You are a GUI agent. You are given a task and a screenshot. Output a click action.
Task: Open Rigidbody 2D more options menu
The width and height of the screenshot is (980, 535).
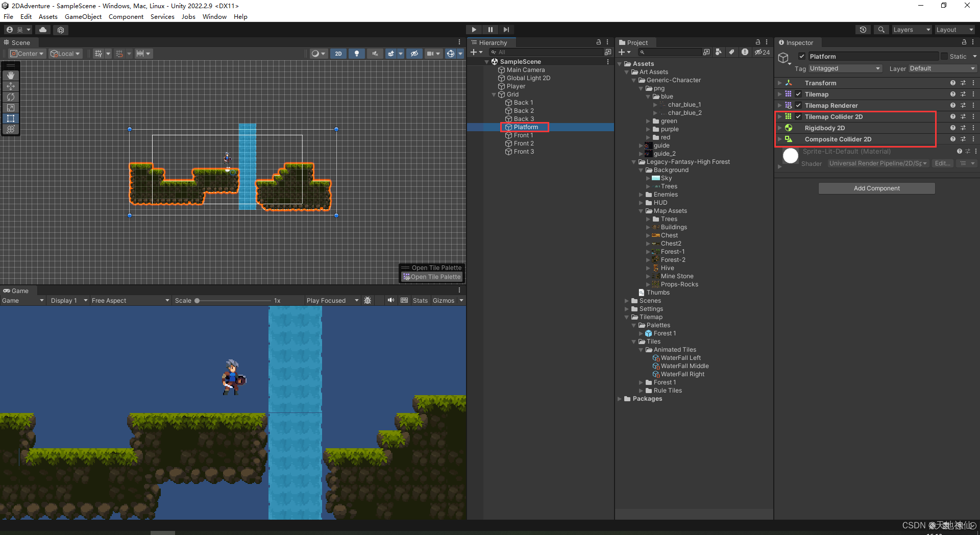point(973,128)
